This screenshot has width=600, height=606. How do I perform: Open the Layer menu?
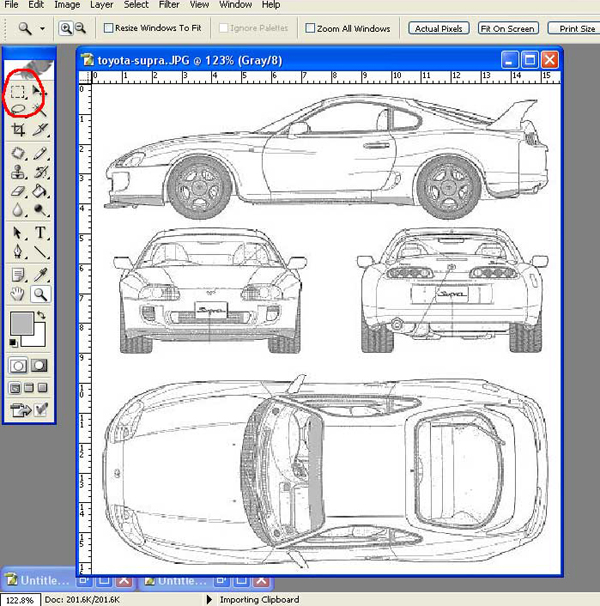[x=102, y=5]
